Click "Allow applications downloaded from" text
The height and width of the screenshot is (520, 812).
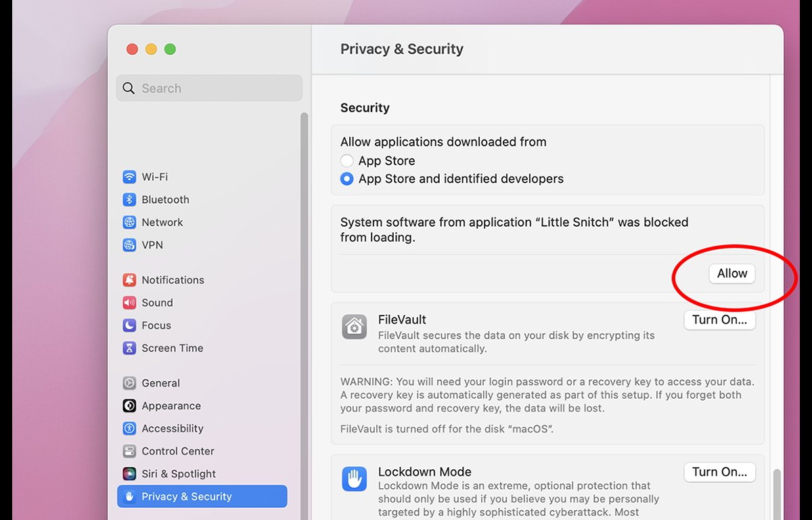[443, 142]
